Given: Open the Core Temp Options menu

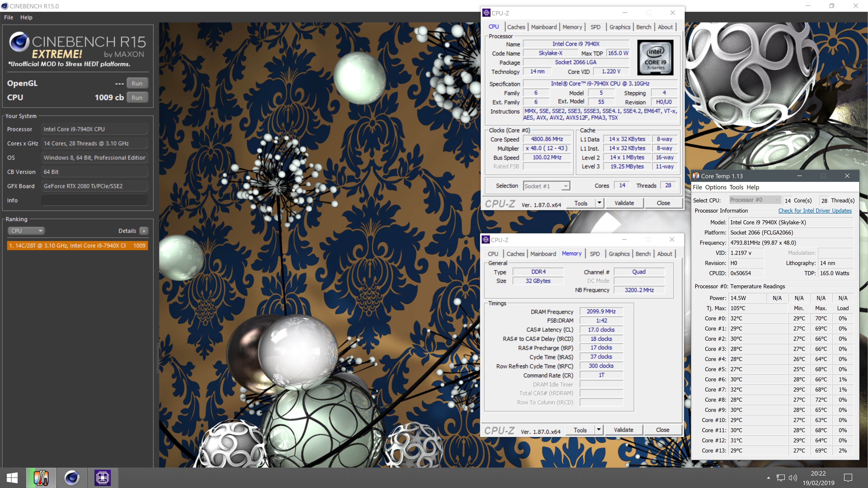Looking at the screenshot, I should (x=716, y=187).
